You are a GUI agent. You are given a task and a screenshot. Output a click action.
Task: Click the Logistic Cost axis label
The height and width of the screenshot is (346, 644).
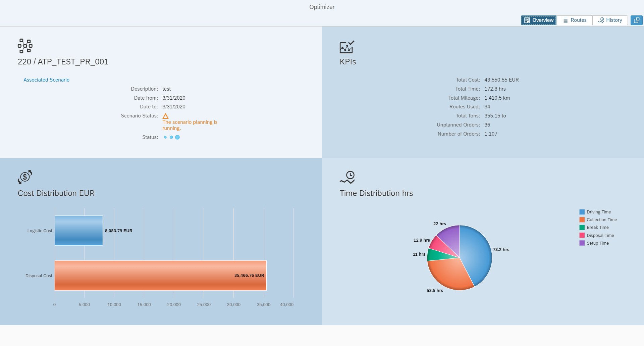pyautogui.click(x=40, y=231)
